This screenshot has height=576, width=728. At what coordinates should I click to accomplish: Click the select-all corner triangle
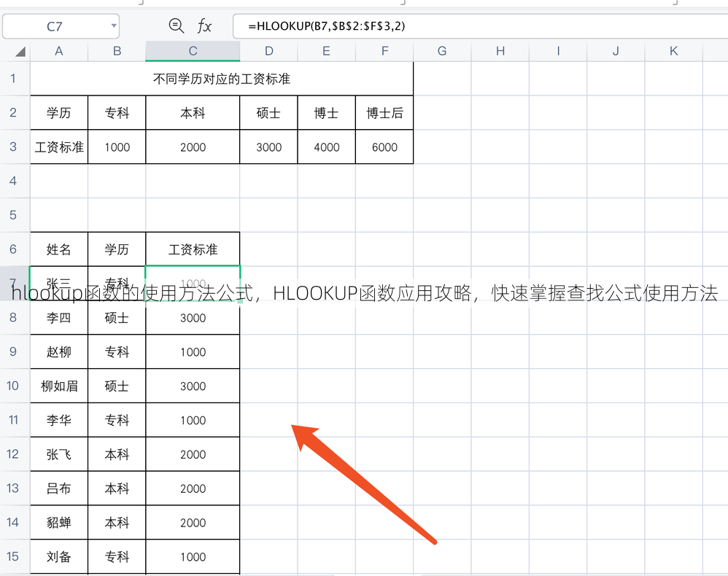(20, 52)
